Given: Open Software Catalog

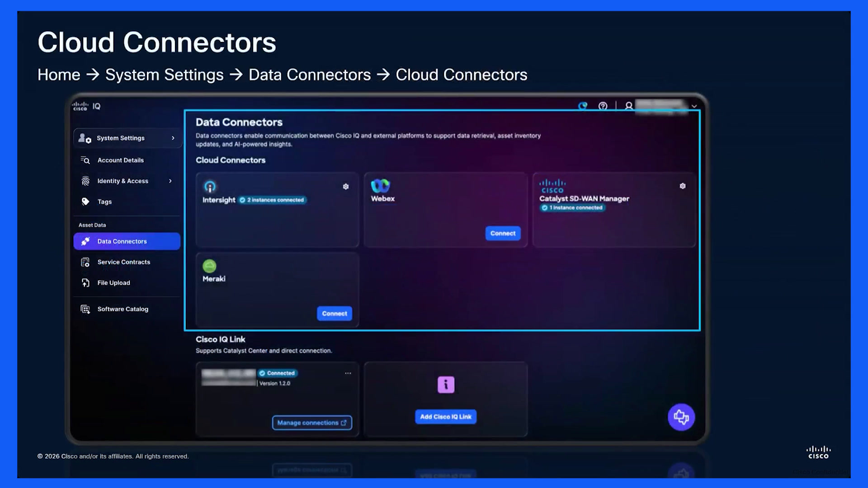Looking at the screenshot, I should click(x=123, y=309).
